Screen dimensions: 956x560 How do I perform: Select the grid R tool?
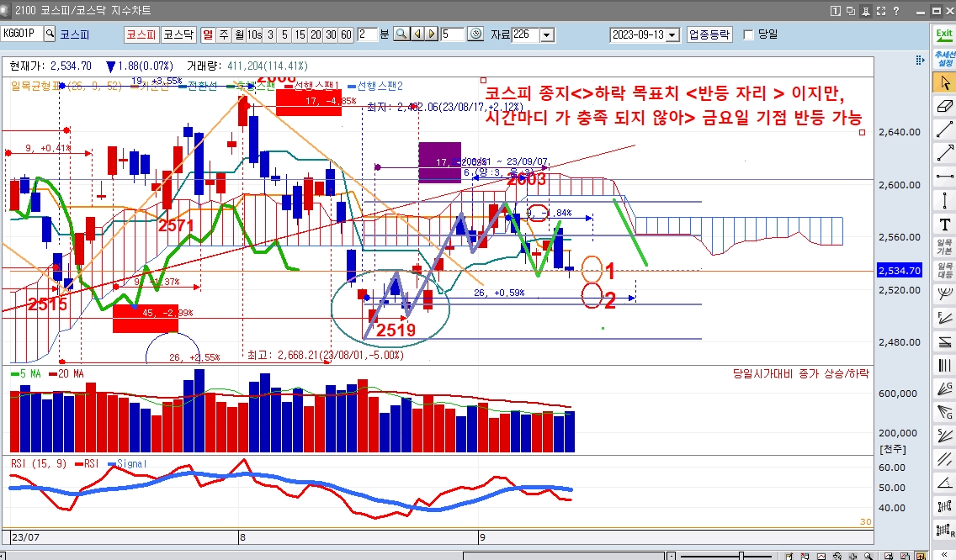pos(944,530)
